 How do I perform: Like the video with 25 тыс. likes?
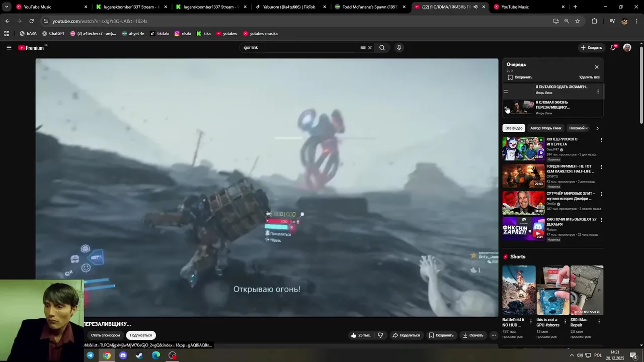[361, 335]
